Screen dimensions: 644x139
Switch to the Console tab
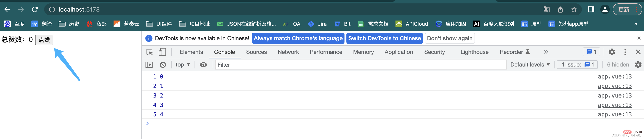tap(225, 52)
